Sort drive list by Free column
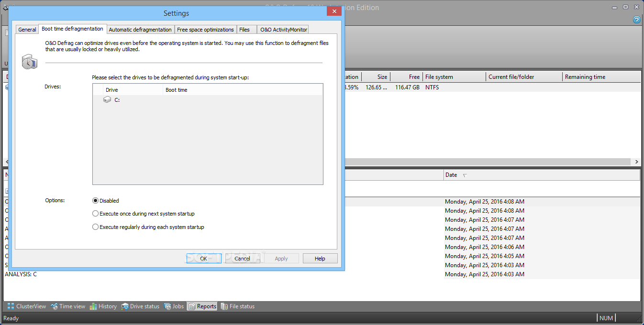 407,77
